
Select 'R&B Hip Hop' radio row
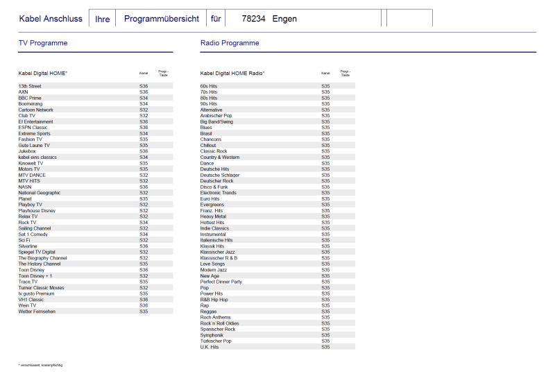click(x=277, y=300)
